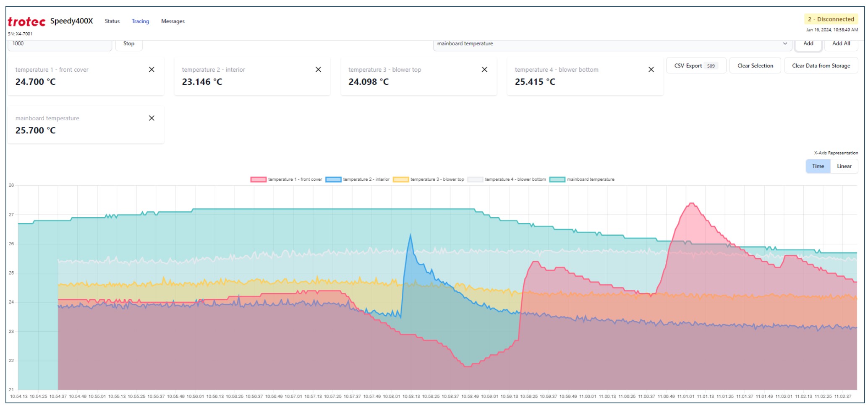Open the Tracing tab
This screenshot has width=868, height=405.
point(140,21)
